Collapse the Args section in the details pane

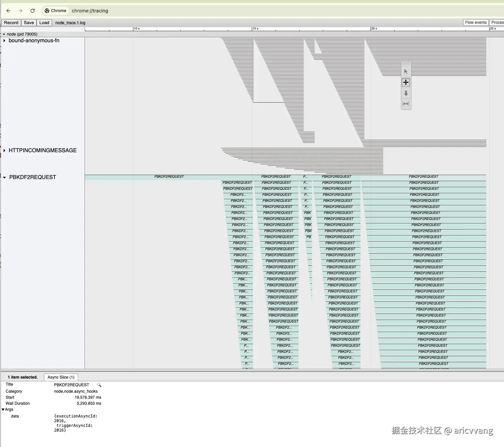point(3,409)
